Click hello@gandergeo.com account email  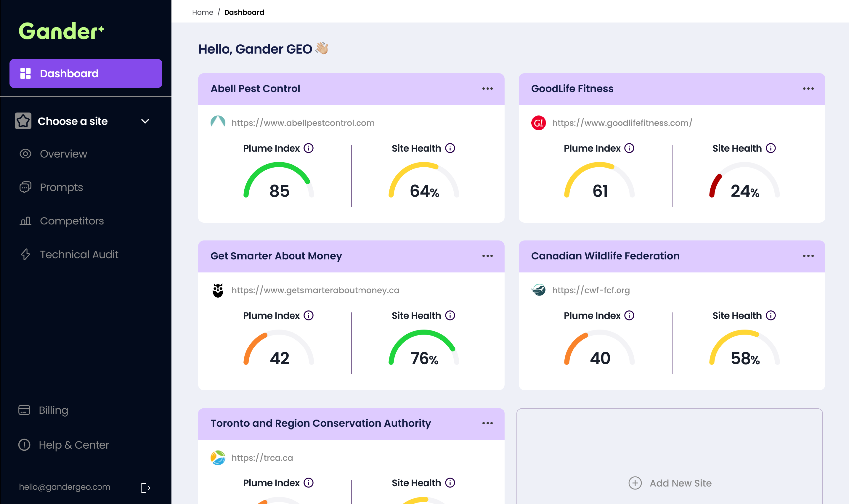[65, 487]
